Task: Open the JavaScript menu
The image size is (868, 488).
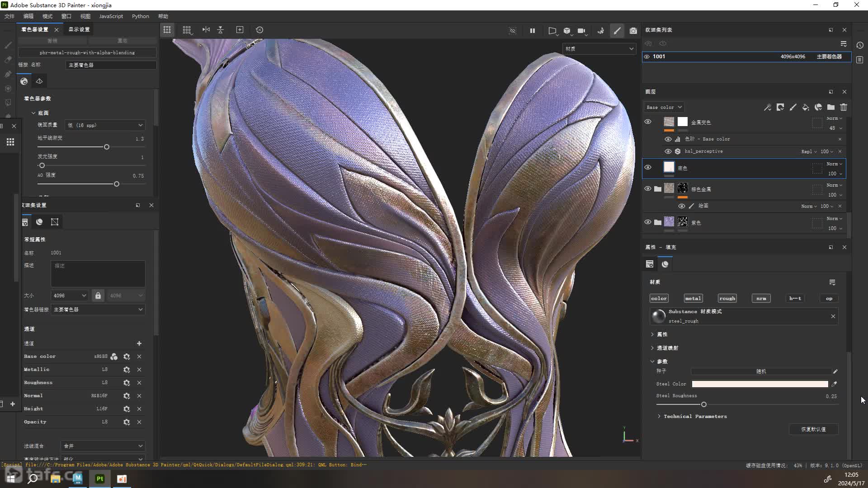Action: click(x=111, y=16)
